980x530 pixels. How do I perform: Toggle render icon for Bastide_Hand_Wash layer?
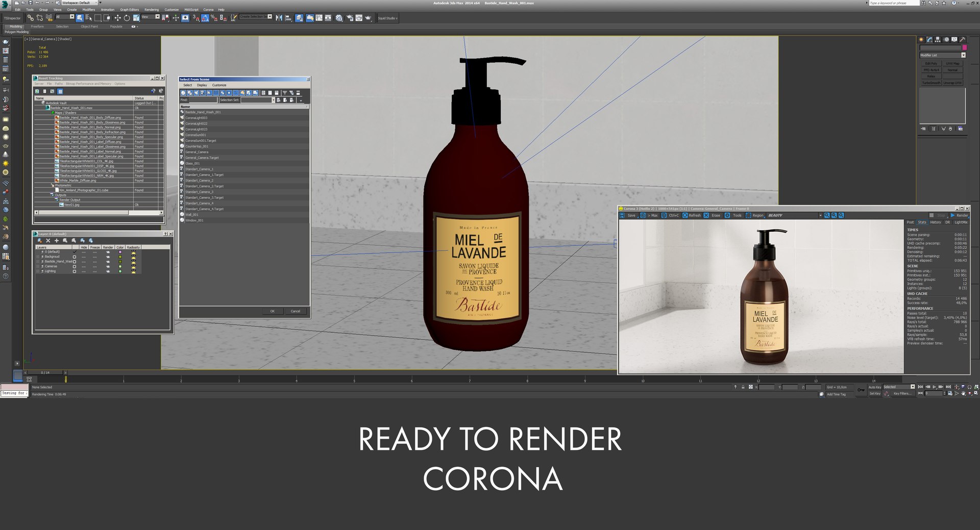pos(108,262)
